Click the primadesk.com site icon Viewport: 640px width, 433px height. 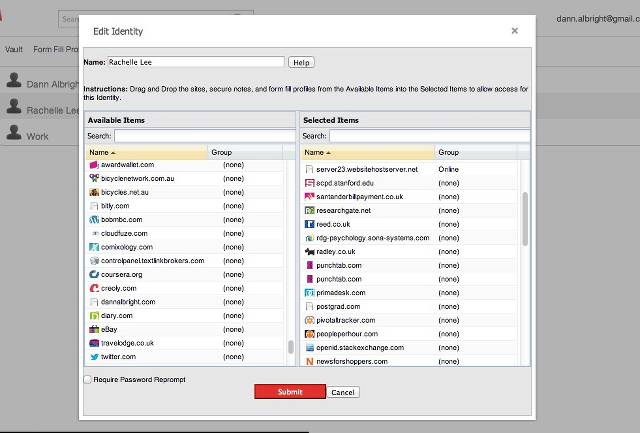click(x=309, y=293)
